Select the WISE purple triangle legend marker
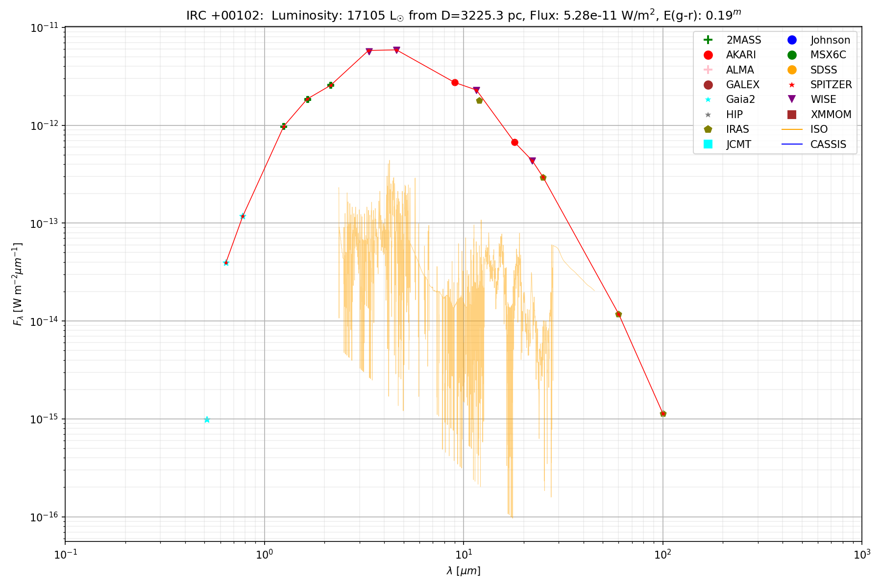 (x=791, y=99)
